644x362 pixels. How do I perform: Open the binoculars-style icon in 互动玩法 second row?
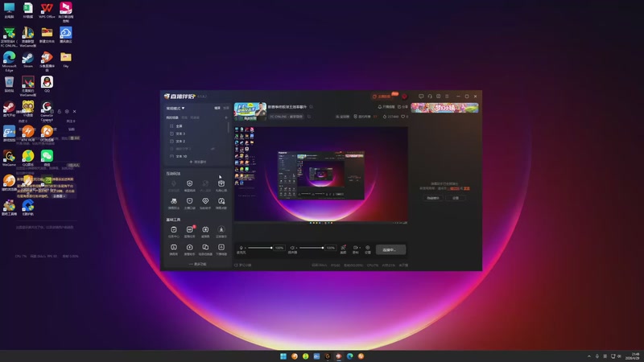click(174, 201)
